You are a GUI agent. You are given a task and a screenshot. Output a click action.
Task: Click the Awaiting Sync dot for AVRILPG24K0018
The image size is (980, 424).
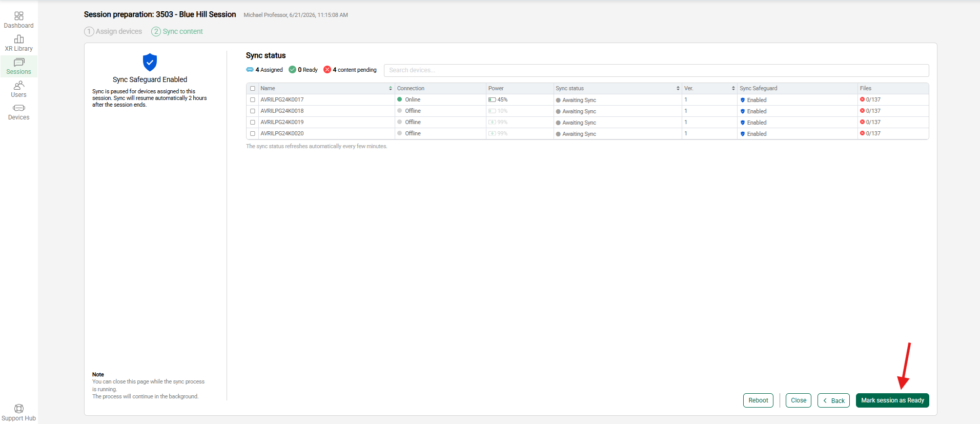click(x=558, y=112)
